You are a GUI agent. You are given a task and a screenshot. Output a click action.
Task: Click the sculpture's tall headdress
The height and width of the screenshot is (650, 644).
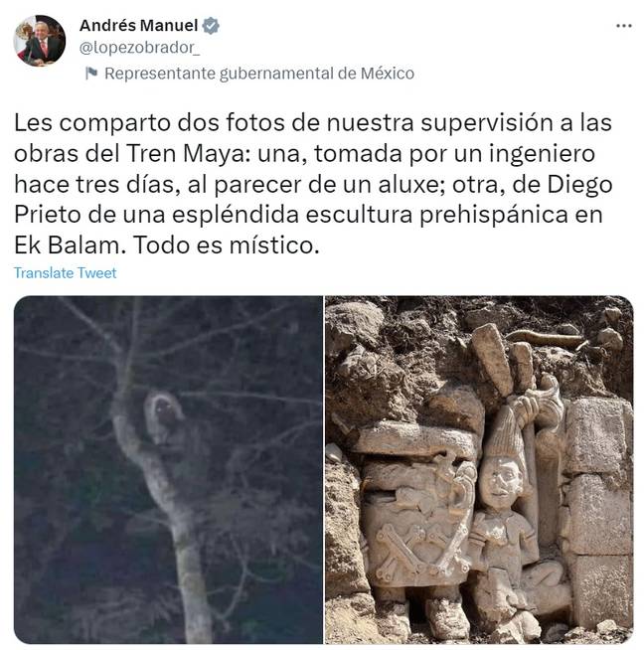pyautogui.click(x=505, y=431)
